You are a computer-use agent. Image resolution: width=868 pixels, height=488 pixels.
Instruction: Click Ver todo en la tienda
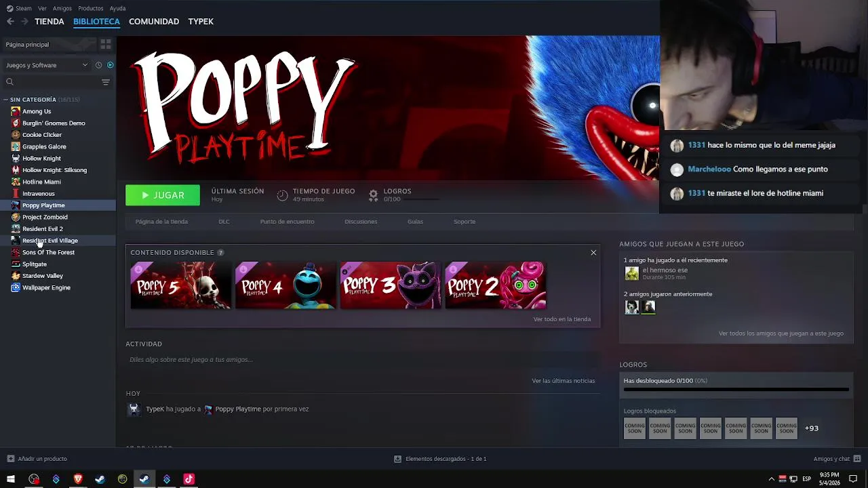[562, 319]
